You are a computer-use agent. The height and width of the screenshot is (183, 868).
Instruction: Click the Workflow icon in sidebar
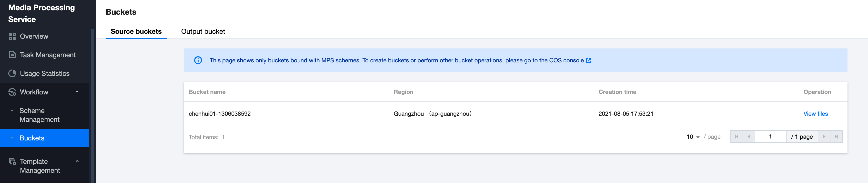coord(12,92)
